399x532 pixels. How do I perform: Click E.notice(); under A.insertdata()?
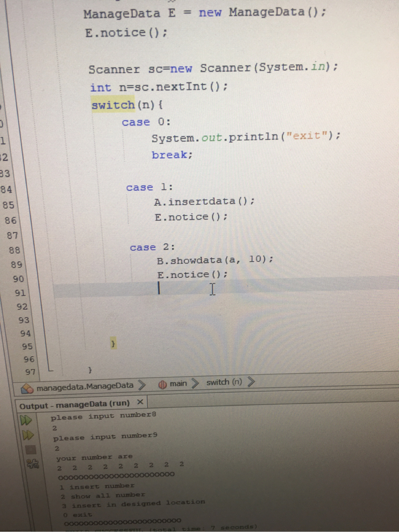click(x=191, y=217)
